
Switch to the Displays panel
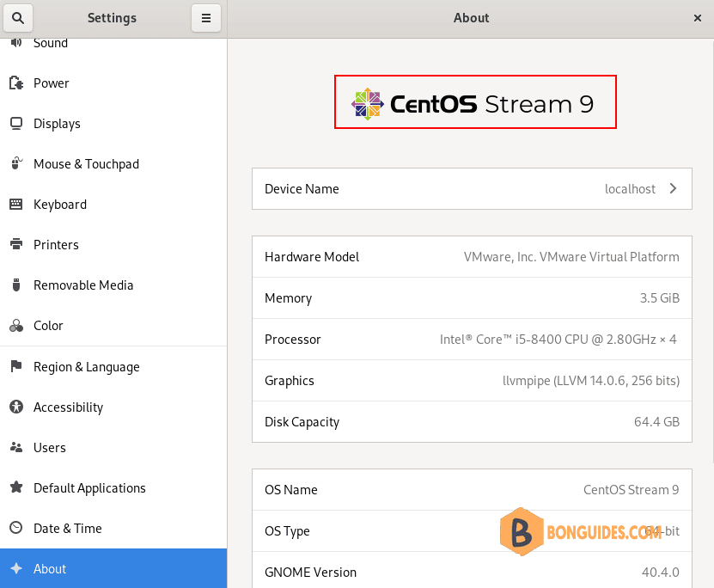coord(113,124)
